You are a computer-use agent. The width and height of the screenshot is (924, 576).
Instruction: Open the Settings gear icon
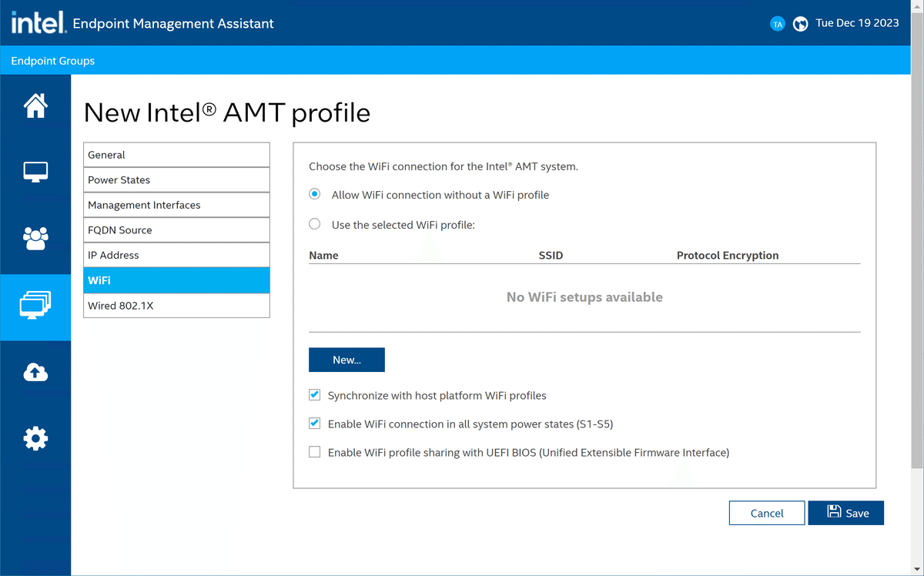click(x=35, y=439)
